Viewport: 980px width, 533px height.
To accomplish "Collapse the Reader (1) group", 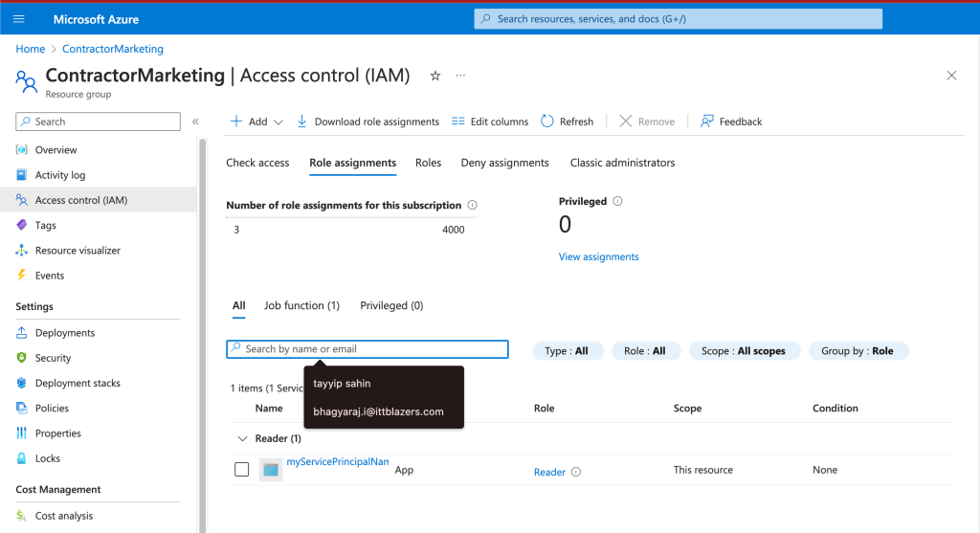I will pyautogui.click(x=242, y=438).
